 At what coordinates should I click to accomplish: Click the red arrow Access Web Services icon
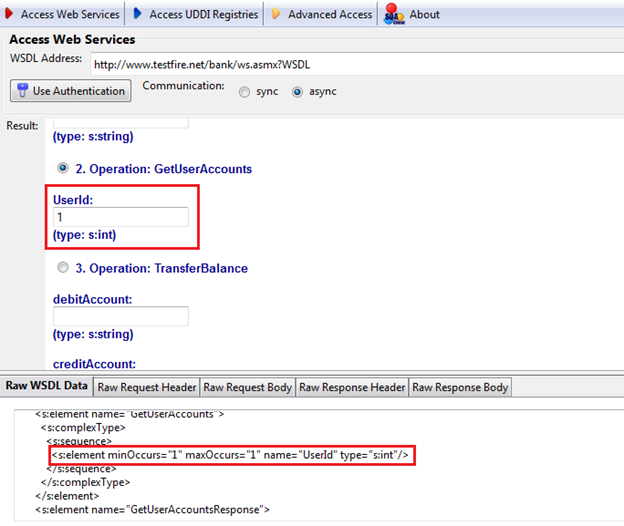point(10,14)
